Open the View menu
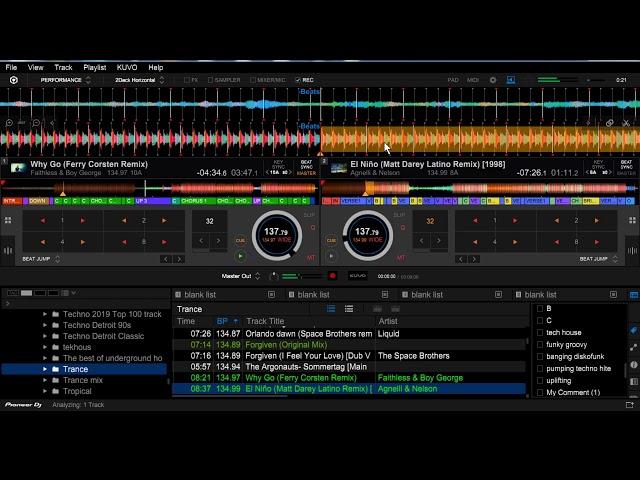 pos(36,67)
